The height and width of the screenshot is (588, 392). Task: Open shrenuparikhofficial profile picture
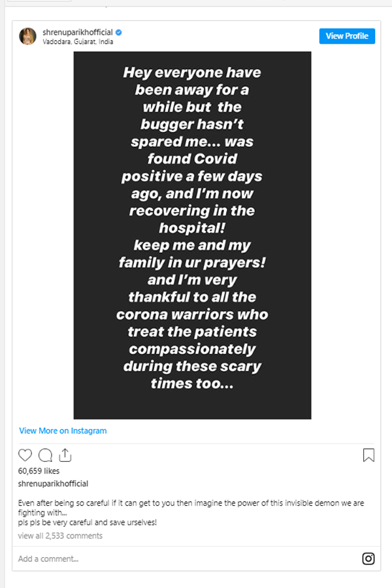tap(27, 37)
